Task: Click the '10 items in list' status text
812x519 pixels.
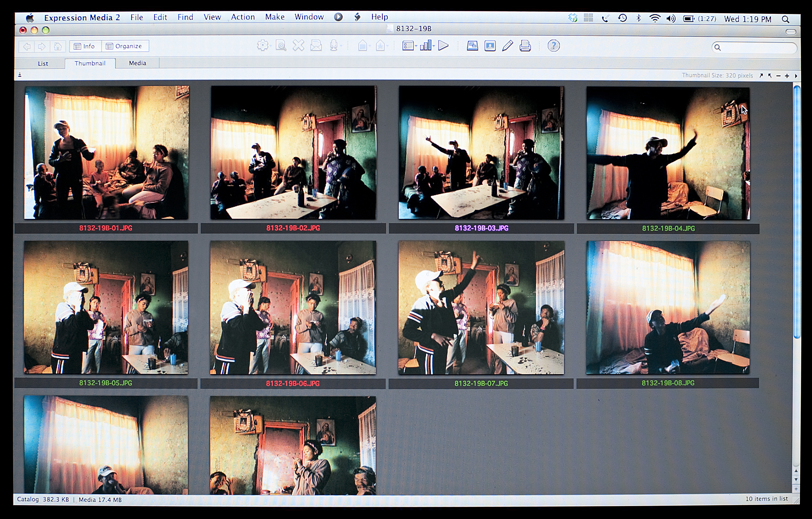Action: 766,499
